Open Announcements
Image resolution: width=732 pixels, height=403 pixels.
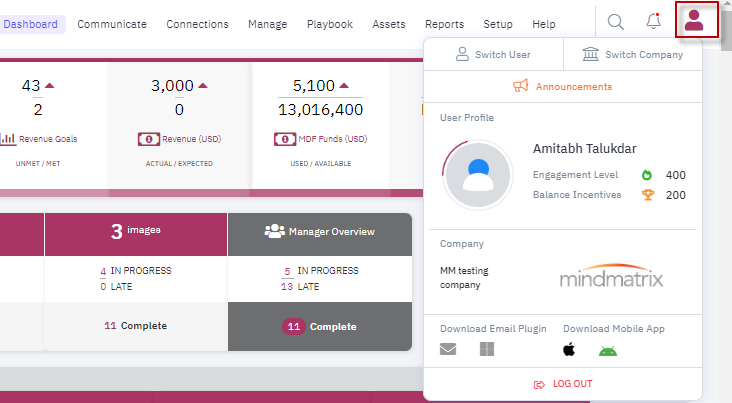point(563,86)
